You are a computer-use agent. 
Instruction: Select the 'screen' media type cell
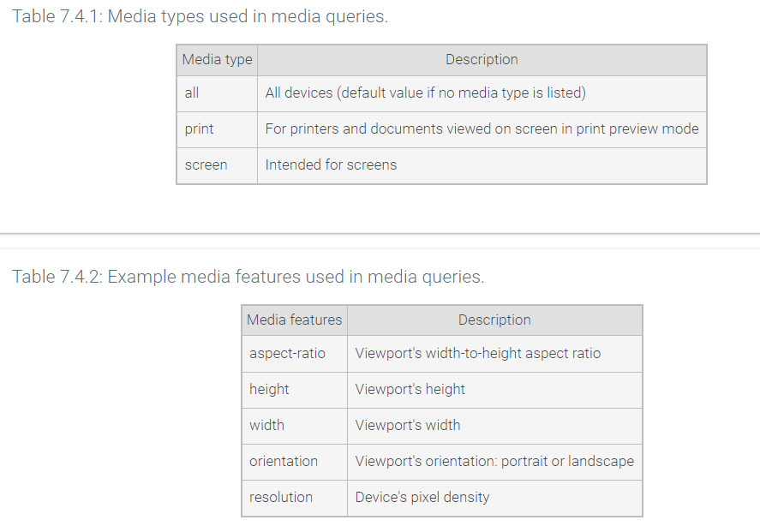(x=206, y=164)
